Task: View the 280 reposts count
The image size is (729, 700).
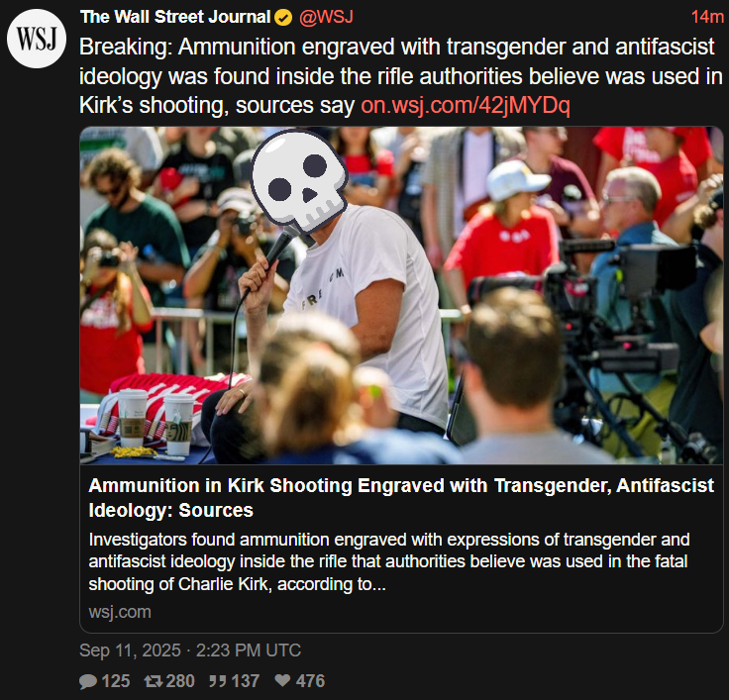Action: [180, 681]
